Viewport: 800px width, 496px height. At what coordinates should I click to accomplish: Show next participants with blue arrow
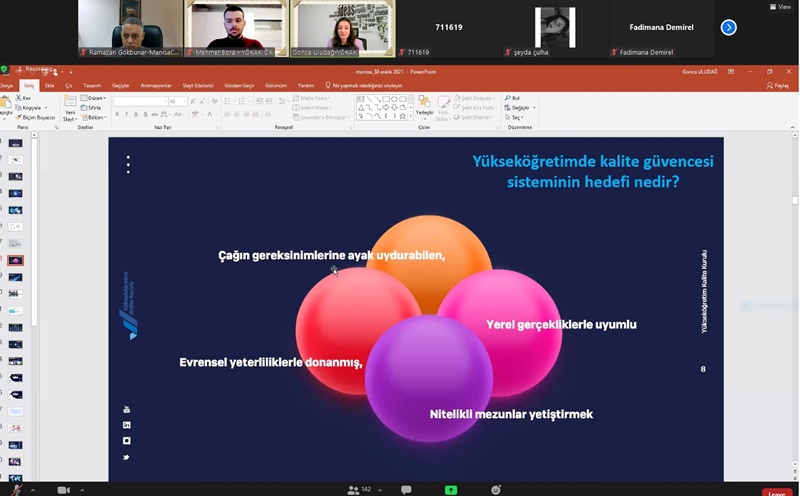pyautogui.click(x=728, y=27)
